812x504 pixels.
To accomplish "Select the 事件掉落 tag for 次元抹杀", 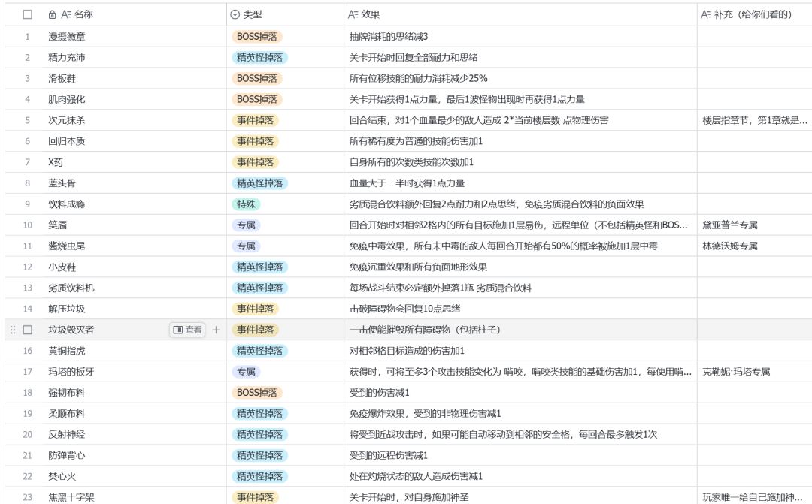I will tap(256, 120).
